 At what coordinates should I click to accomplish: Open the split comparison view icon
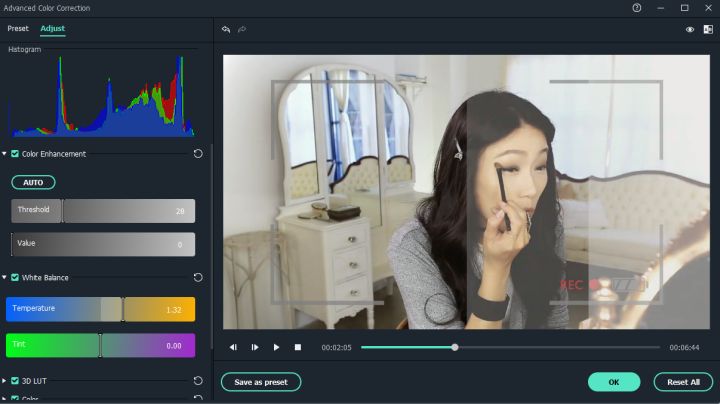(708, 29)
